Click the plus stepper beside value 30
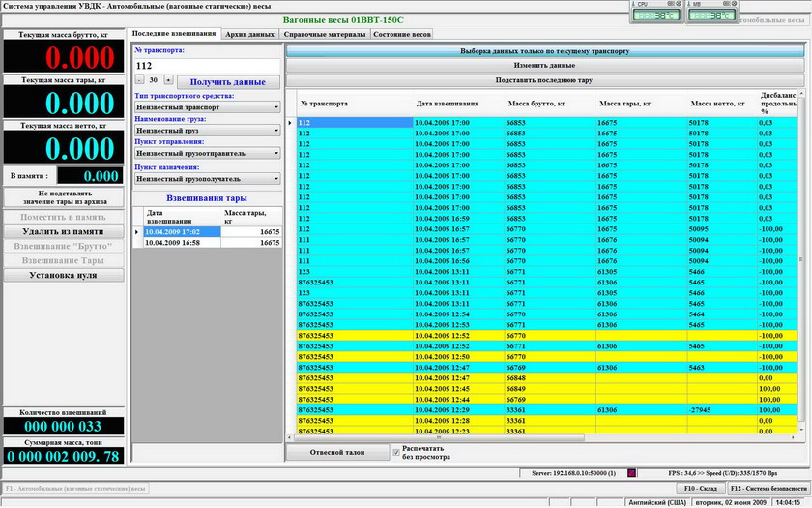The height and width of the screenshot is (508, 812). coord(168,80)
